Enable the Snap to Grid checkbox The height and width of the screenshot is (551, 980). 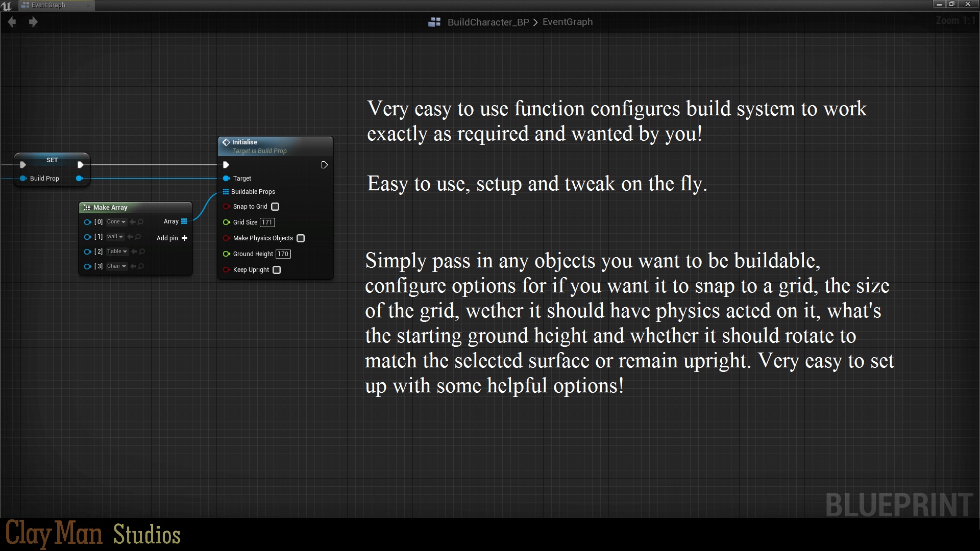point(275,207)
